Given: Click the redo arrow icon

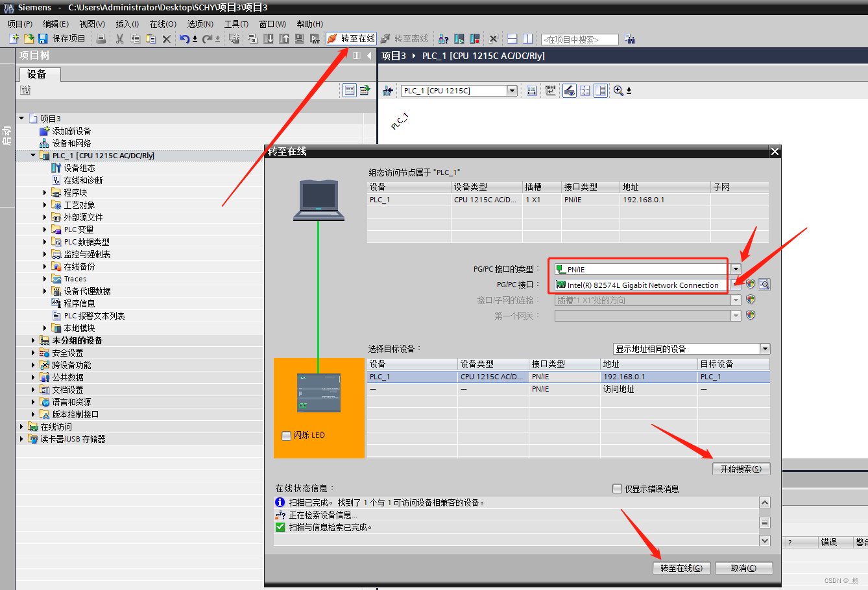Looking at the screenshot, I should tap(207, 39).
